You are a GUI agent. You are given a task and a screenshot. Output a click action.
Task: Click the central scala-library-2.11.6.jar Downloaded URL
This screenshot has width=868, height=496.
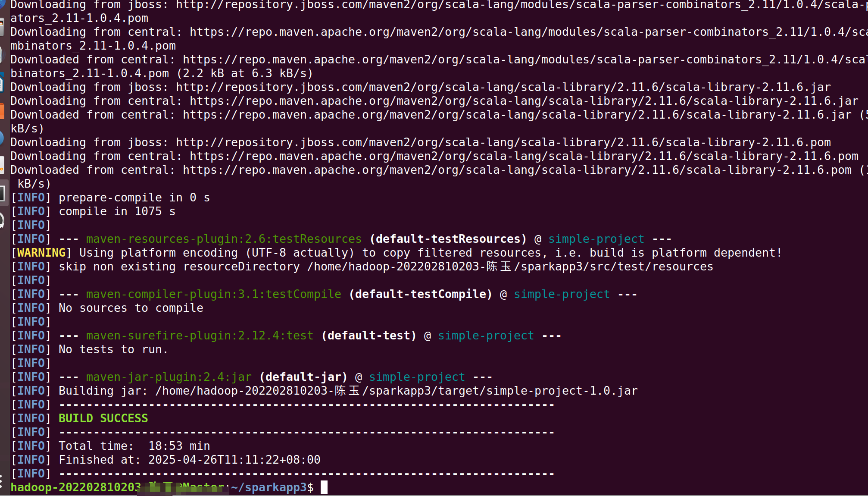coord(517,115)
